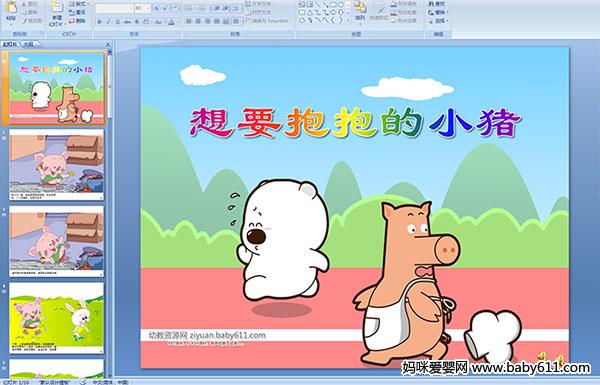Viewport: 600px width, 385px height.
Task: Toggle Underline text formatting
Action: pos(117,22)
